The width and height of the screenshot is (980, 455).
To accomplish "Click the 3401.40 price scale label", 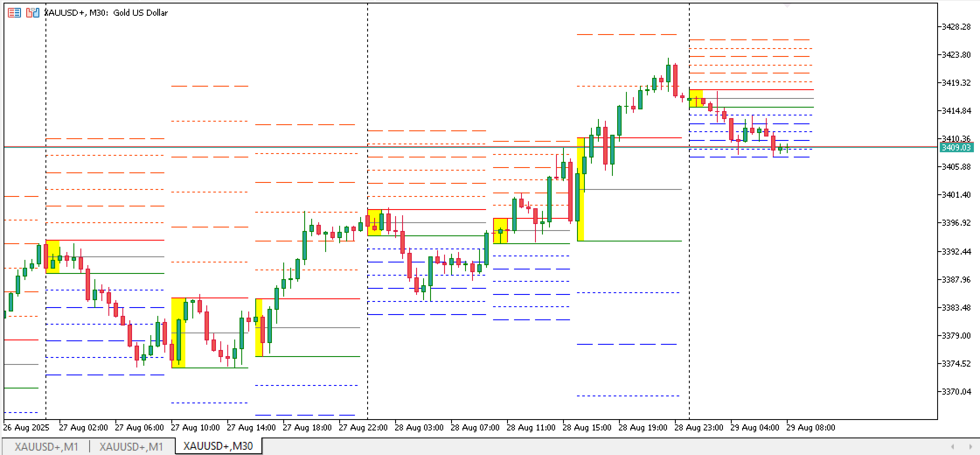I will click(x=957, y=195).
